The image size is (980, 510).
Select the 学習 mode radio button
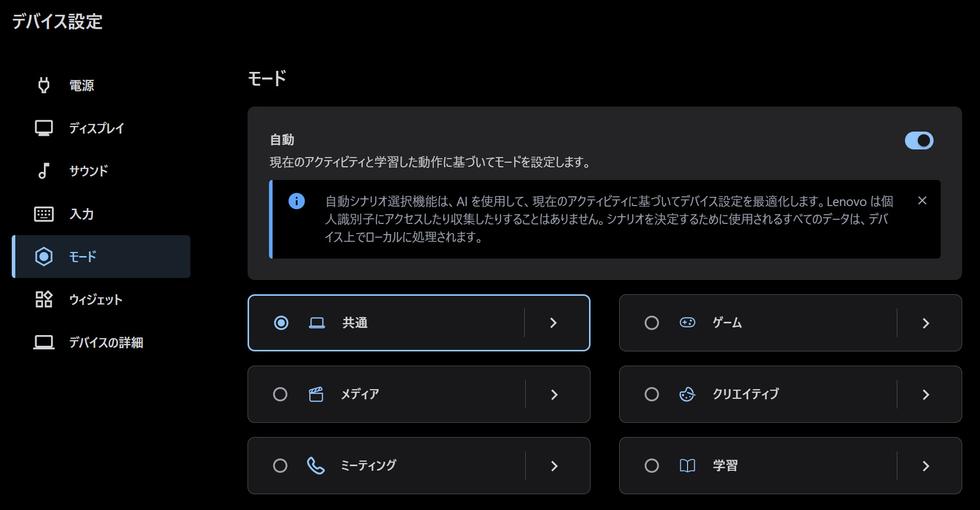[x=651, y=466]
